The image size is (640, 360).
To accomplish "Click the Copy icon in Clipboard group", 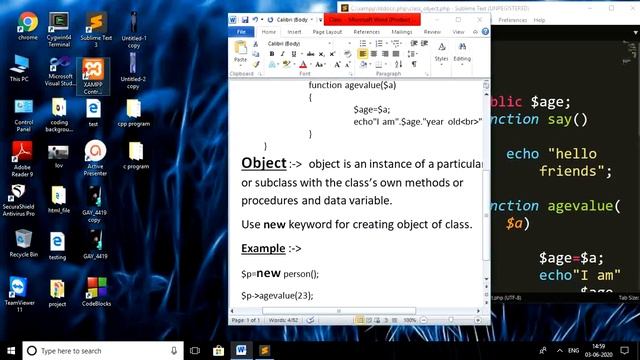I will tap(256, 54).
